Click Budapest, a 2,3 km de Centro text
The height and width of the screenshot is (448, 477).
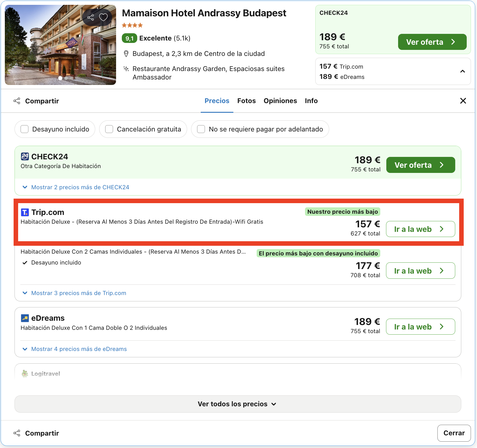199,54
